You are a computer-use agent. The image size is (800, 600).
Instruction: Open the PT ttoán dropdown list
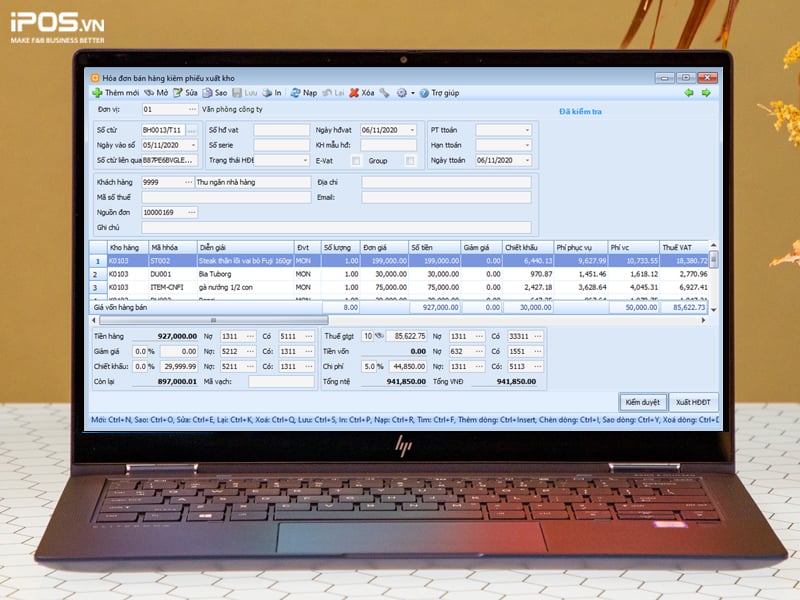point(527,130)
